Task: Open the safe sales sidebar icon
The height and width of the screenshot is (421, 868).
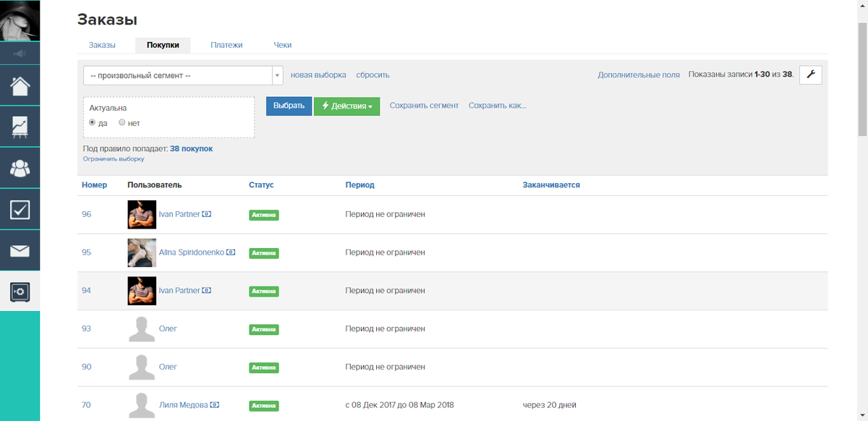Action: (20, 292)
